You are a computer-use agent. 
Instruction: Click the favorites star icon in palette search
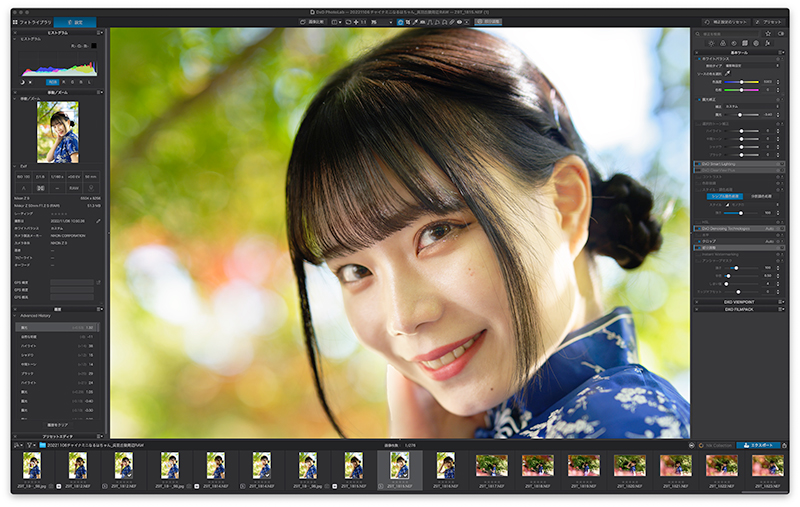768,34
